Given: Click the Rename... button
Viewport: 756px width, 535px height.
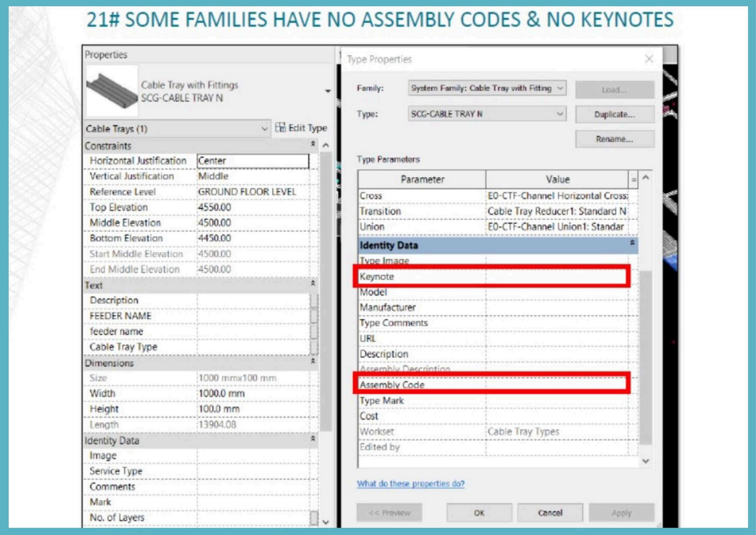Looking at the screenshot, I should coord(615,139).
